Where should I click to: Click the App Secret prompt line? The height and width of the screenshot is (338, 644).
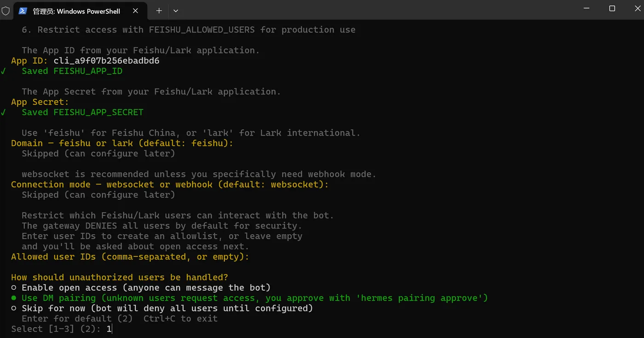pos(40,102)
